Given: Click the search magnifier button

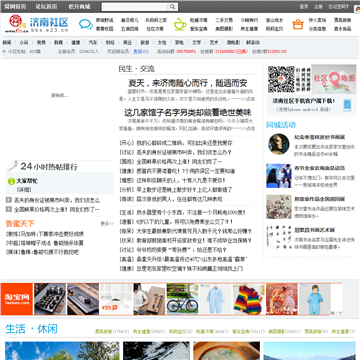Looking at the screenshot, I should 172,6.
